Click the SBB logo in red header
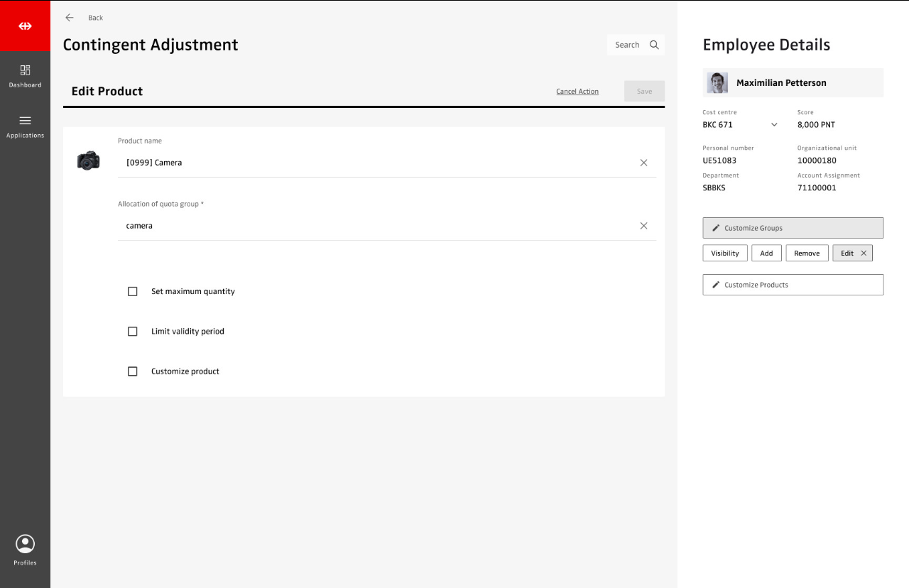Image resolution: width=909 pixels, height=588 pixels. pyautogui.click(x=25, y=26)
